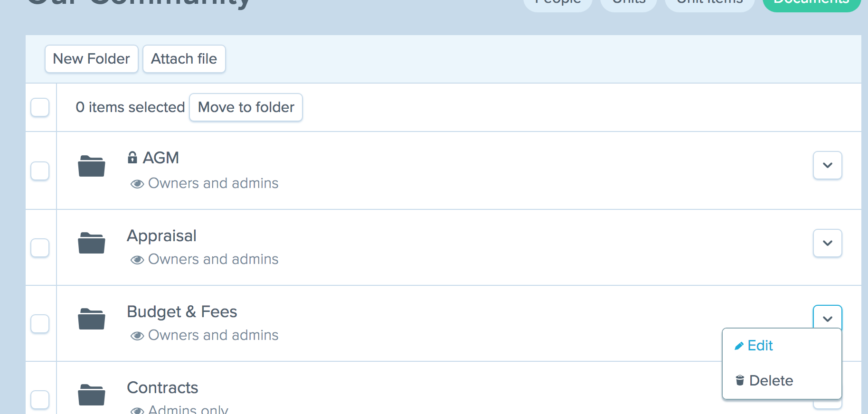Viewport: 868px width, 414px height.
Task: Expand the AGM folder options dropdown
Action: 827,165
